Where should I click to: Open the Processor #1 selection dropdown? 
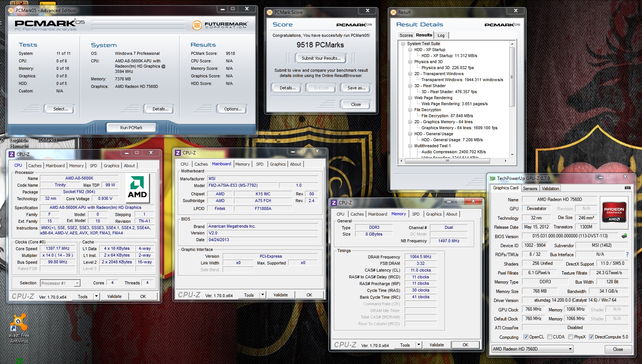coord(60,283)
